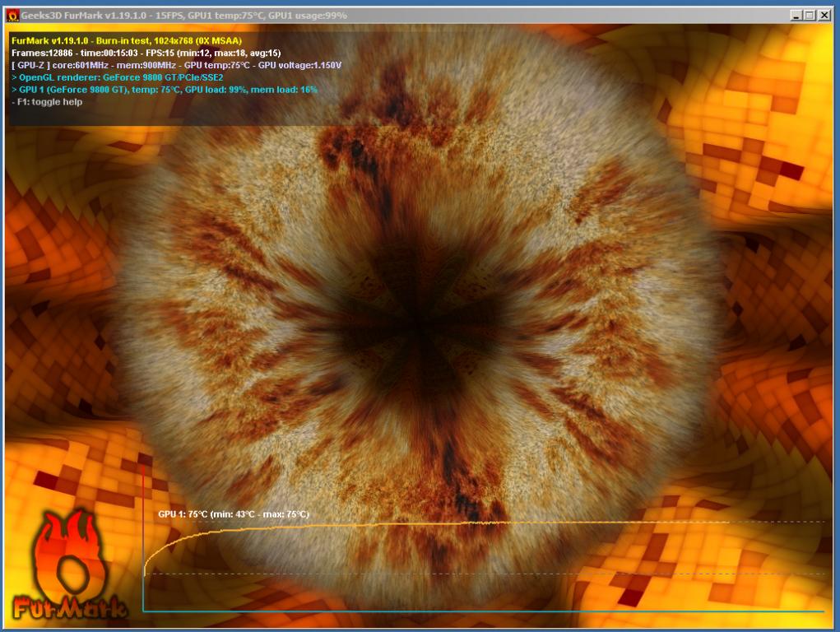Click the title bar text 'Geeks3D FurMark v1.19.1.0'
The image size is (840, 632).
[83, 16]
